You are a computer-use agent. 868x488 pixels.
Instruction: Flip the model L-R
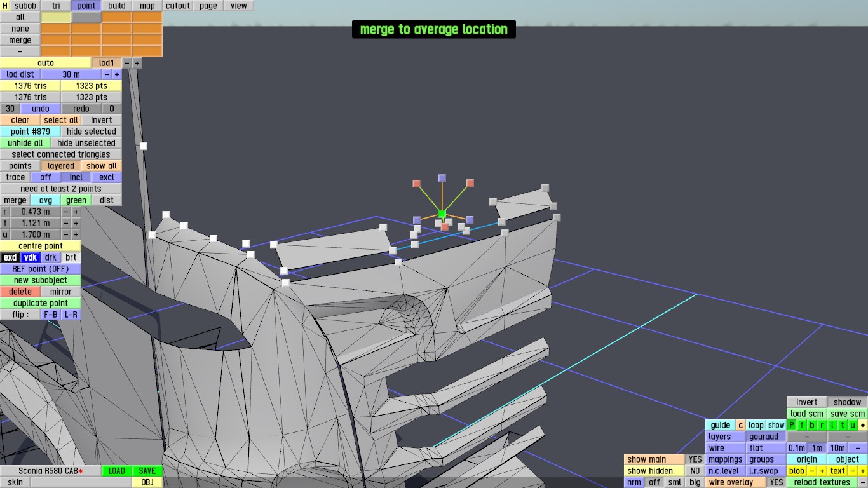pyautogui.click(x=71, y=315)
